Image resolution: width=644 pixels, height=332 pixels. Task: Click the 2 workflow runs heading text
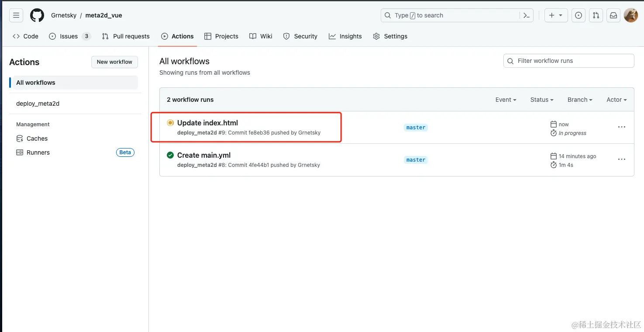(190, 100)
